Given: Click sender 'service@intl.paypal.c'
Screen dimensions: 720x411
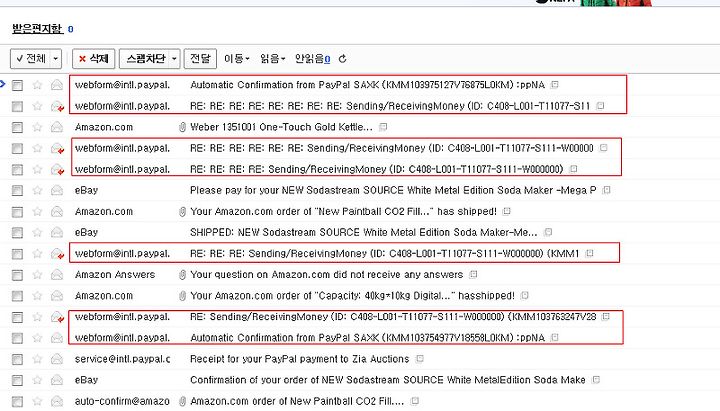Looking at the screenshot, I should point(122,359).
